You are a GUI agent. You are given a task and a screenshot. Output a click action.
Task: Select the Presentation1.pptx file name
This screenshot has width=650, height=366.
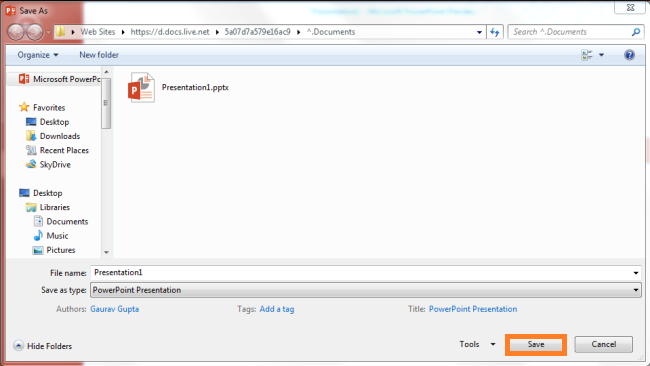pyautogui.click(x=195, y=87)
